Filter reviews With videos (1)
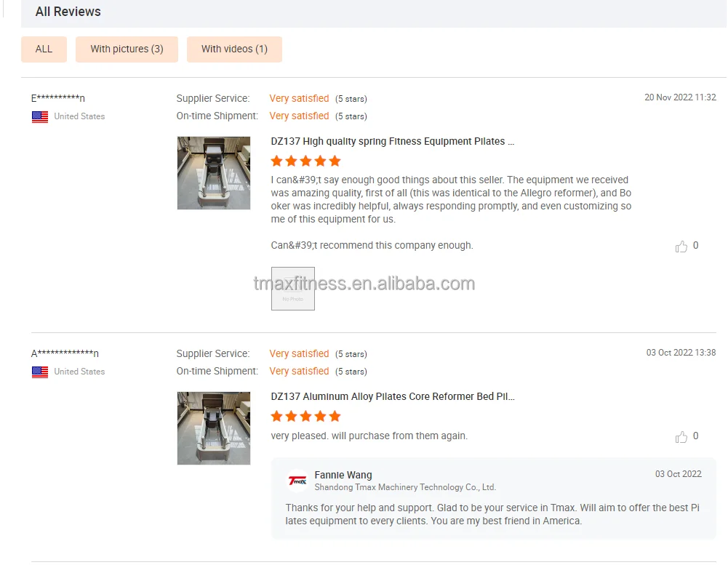 [x=234, y=49]
